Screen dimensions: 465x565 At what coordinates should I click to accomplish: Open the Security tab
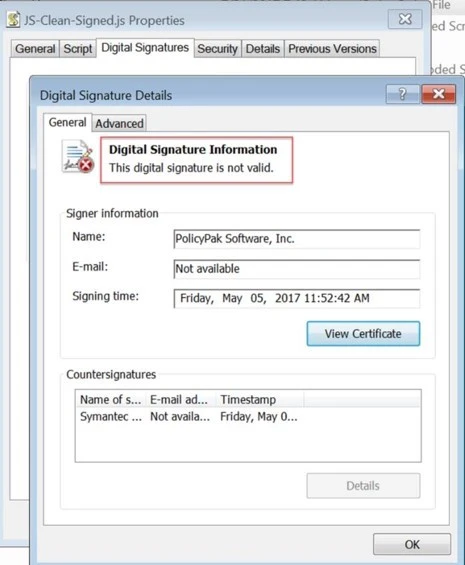coord(217,49)
